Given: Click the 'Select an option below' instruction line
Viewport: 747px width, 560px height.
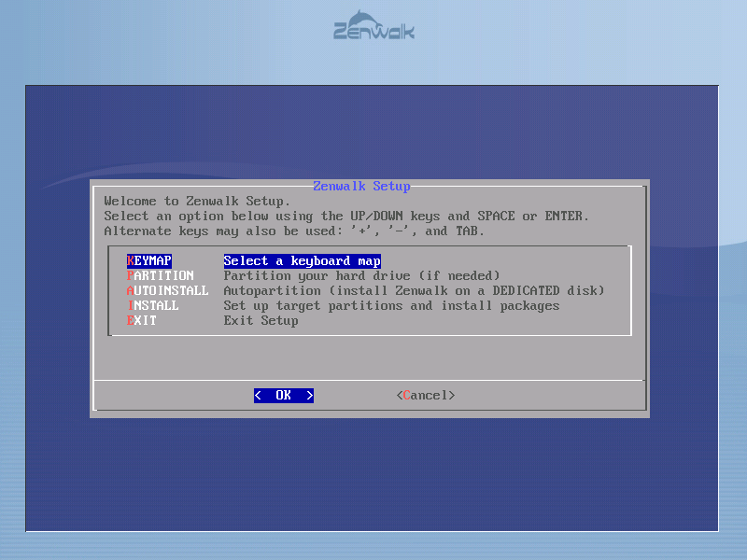Looking at the screenshot, I should [x=346, y=217].
